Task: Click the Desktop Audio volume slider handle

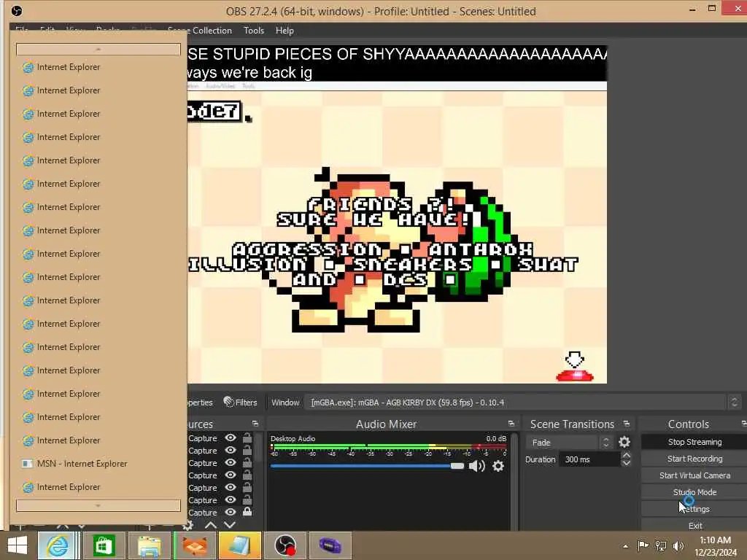Action: tap(457, 466)
